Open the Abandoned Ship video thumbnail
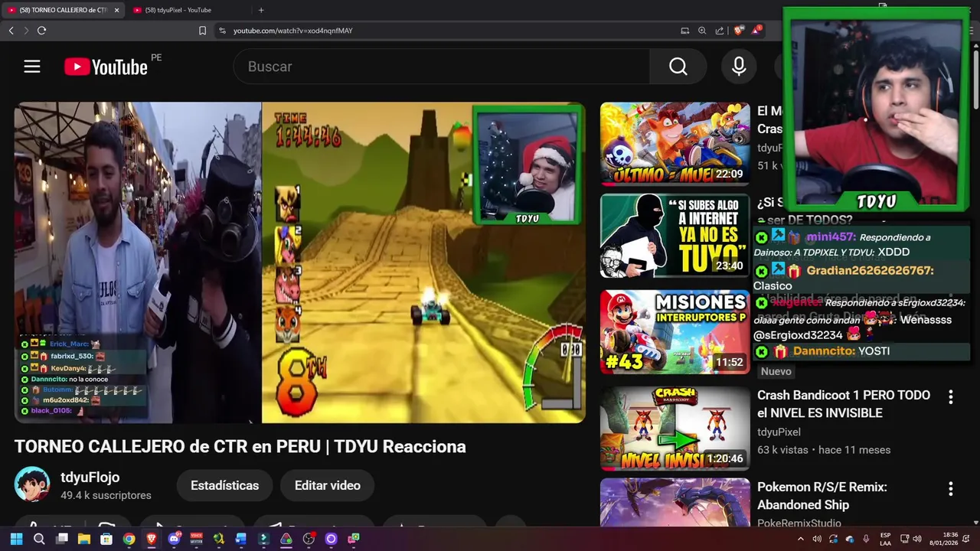 coord(675,502)
